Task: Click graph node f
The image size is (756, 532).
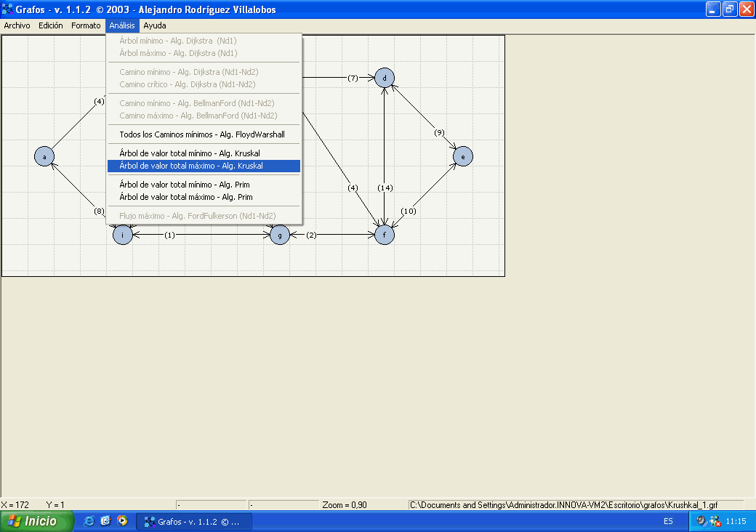Action: (385, 235)
